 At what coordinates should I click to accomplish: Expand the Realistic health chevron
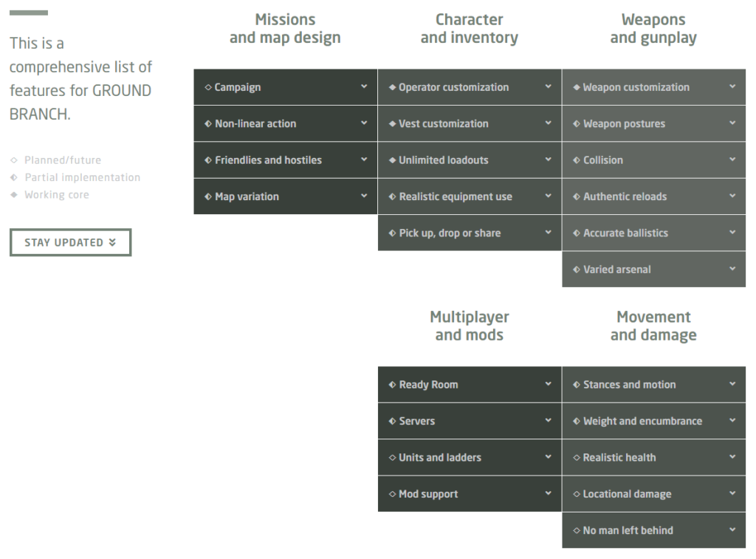pyautogui.click(x=732, y=457)
